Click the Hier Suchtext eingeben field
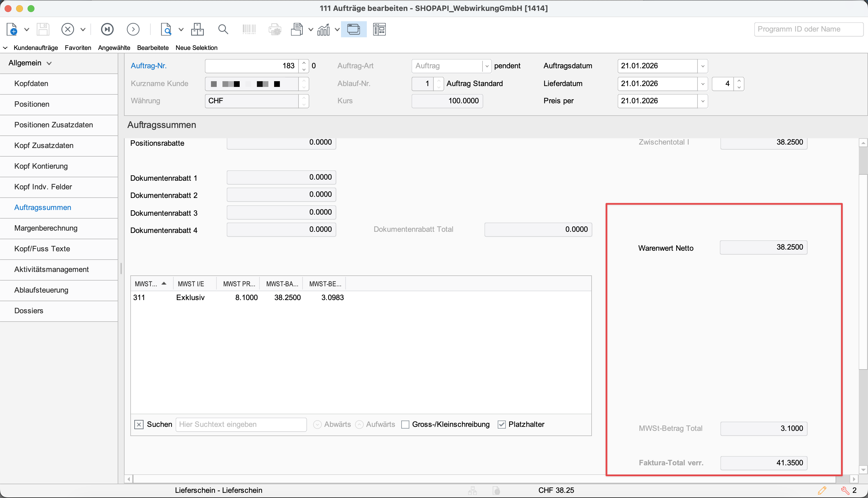 tap(241, 425)
